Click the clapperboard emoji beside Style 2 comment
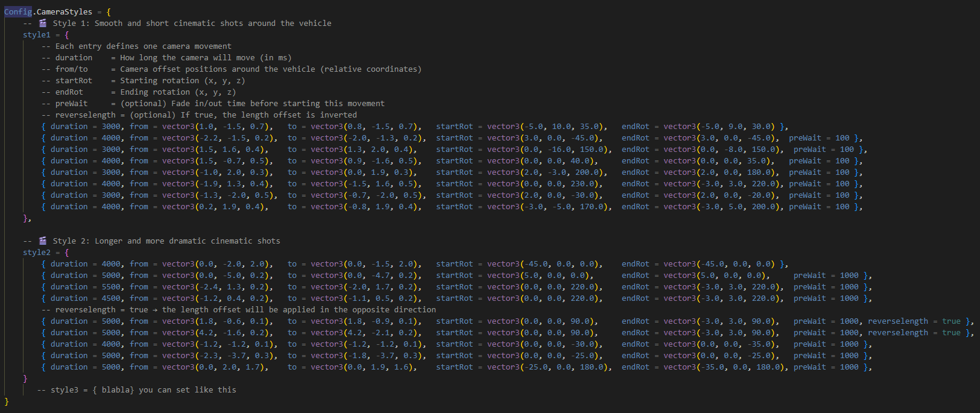The width and height of the screenshot is (980, 413). (43, 241)
